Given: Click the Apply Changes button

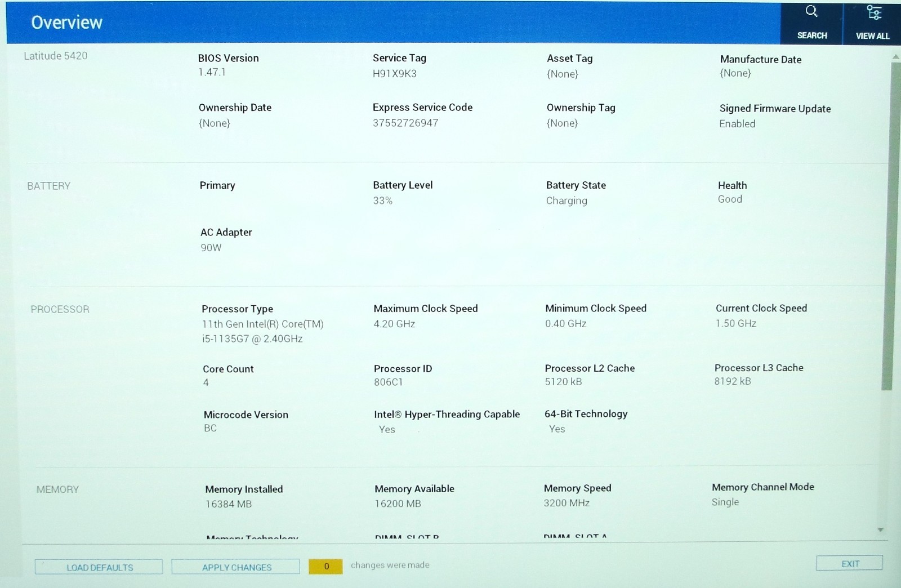Looking at the screenshot, I should pyautogui.click(x=236, y=567).
